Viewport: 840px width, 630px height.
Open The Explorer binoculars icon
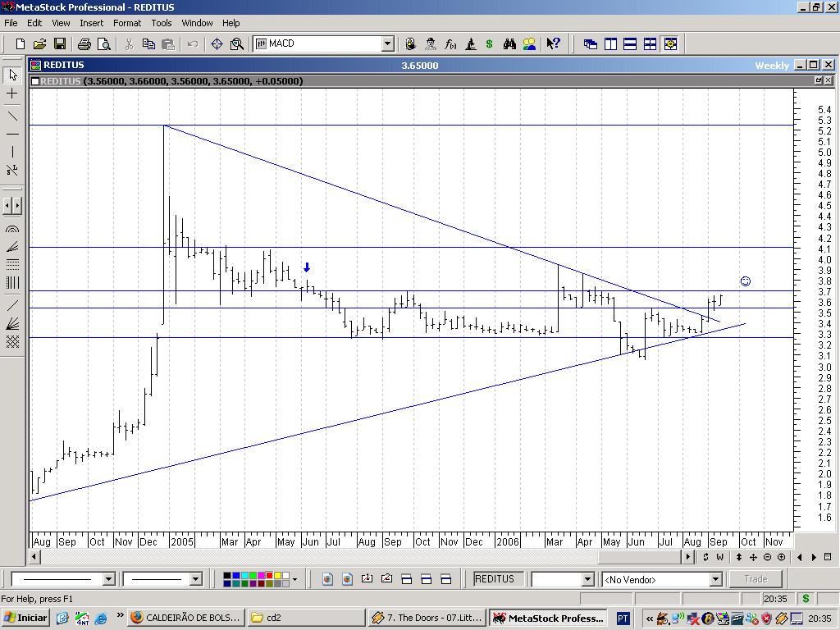509,44
